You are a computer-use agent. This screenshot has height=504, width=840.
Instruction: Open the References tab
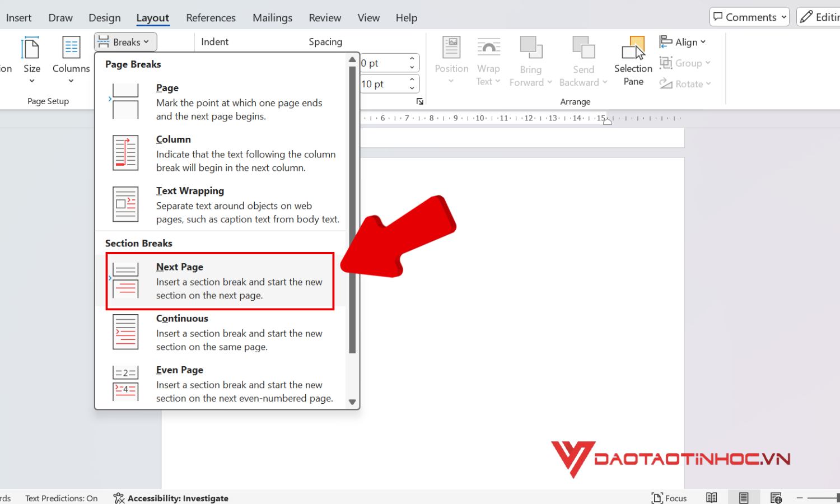pyautogui.click(x=211, y=18)
